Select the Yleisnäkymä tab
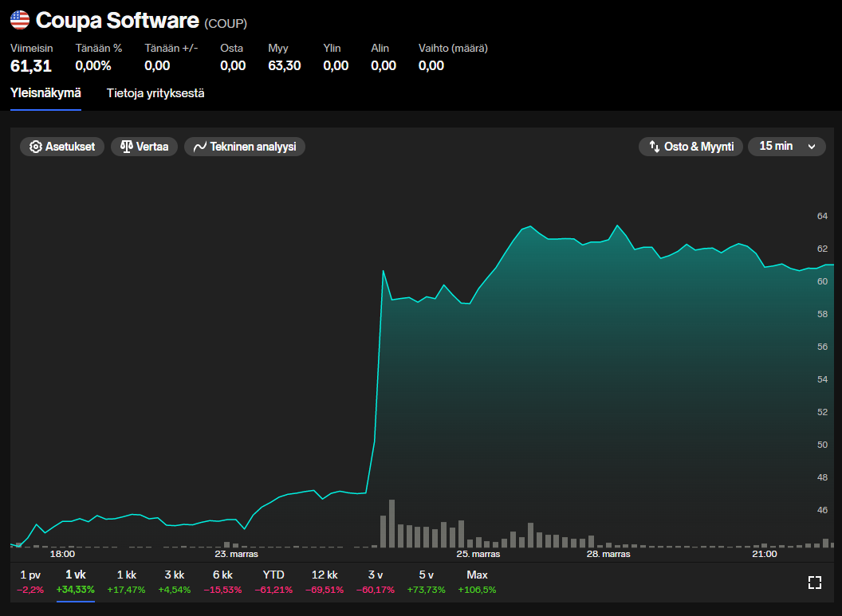 [45, 93]
